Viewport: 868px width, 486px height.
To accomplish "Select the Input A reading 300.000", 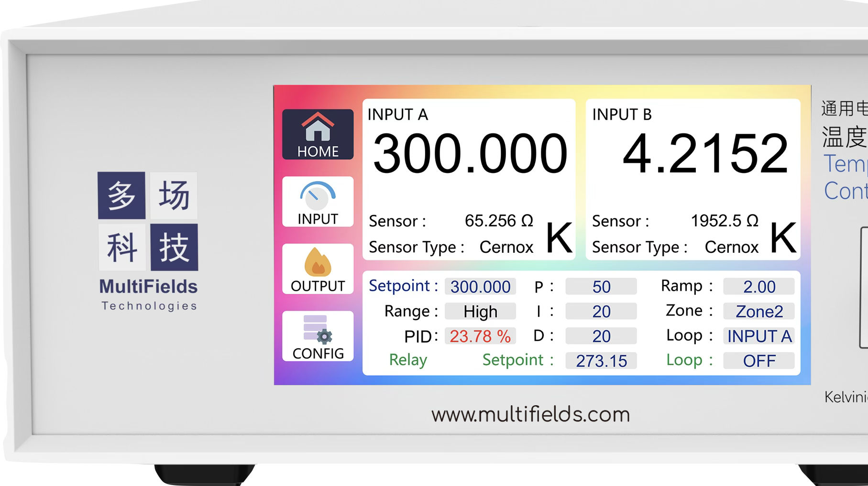I will pos(470,154).
